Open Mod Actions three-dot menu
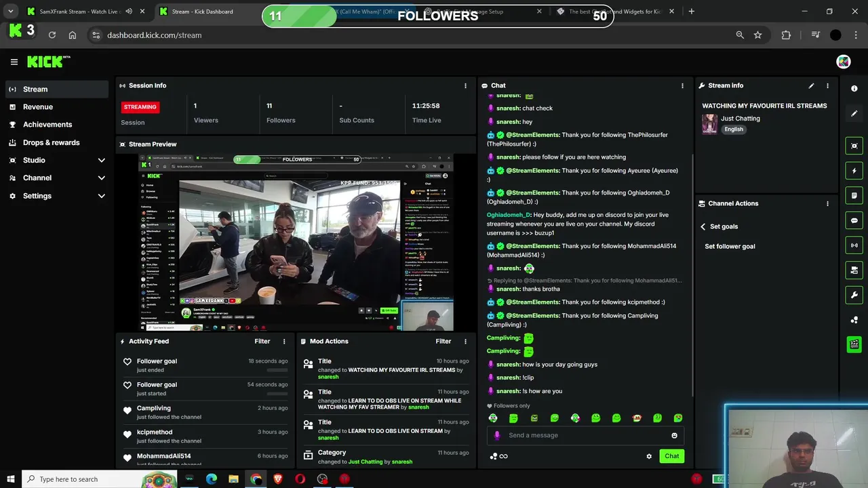Image resolution: width=868 pixels, height=488 pixels. (465, 342)
